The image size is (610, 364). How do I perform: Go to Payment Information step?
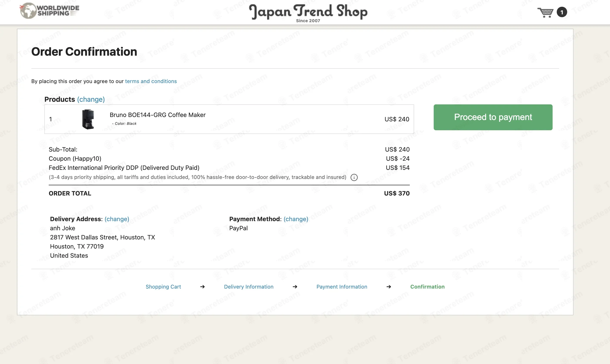tap(342, 287)
